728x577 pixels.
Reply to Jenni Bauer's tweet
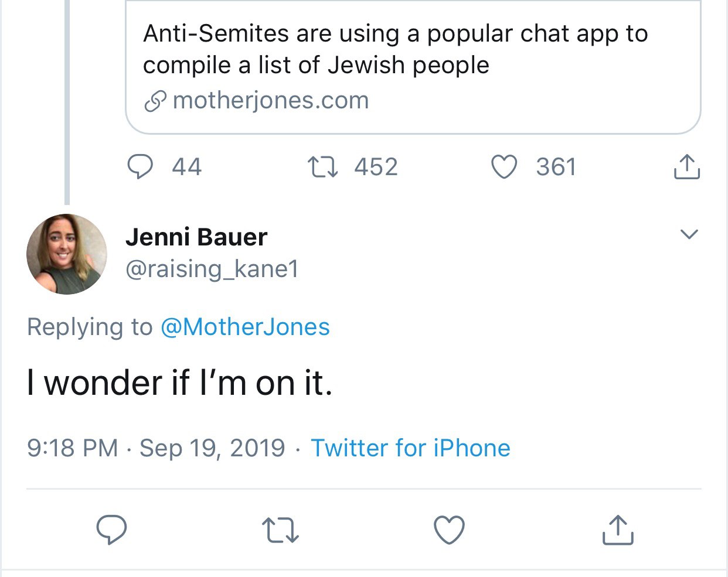pos(111,530)
